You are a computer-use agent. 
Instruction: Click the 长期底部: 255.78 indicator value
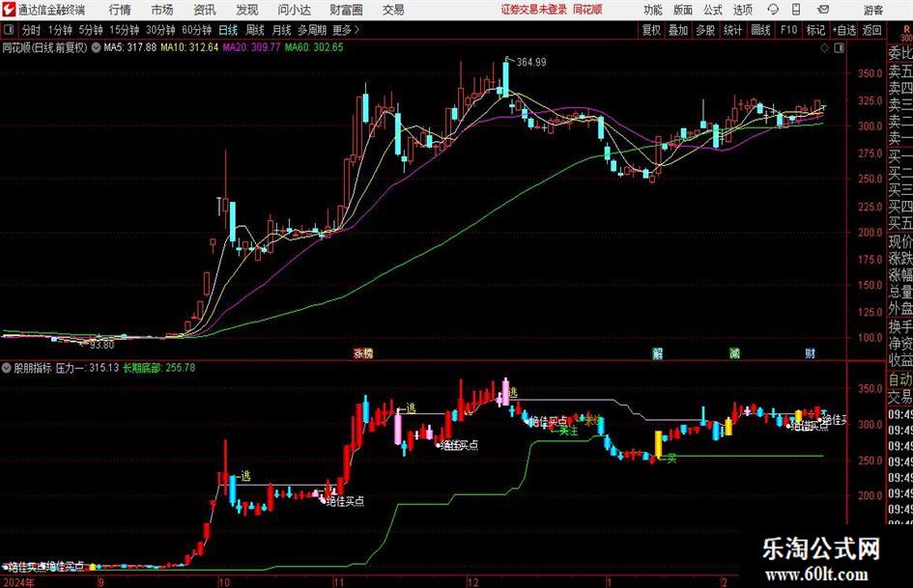point(159,368)
